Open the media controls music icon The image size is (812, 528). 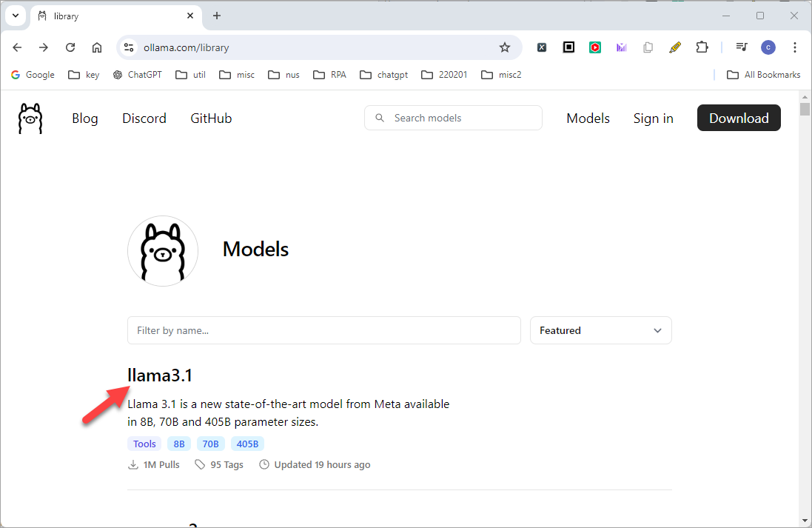(742, 47)
